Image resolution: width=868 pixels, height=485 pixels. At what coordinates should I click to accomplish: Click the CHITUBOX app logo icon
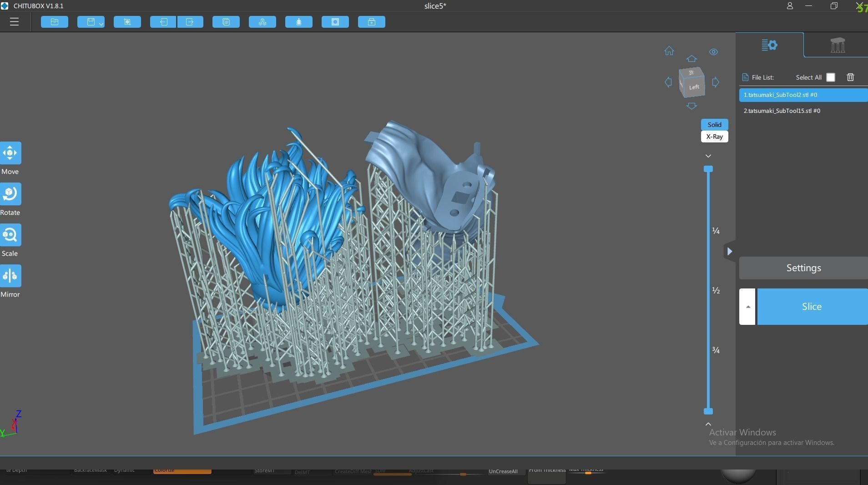click(x=5, y=6)
